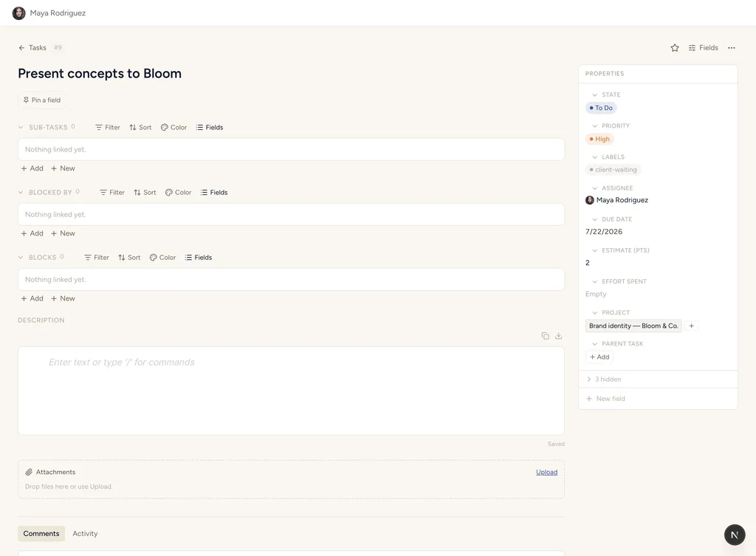The height and width of the screenshot is (556, 756).
Task: Open Color options for Sub-tasks
Action: (x=173, y=127)
